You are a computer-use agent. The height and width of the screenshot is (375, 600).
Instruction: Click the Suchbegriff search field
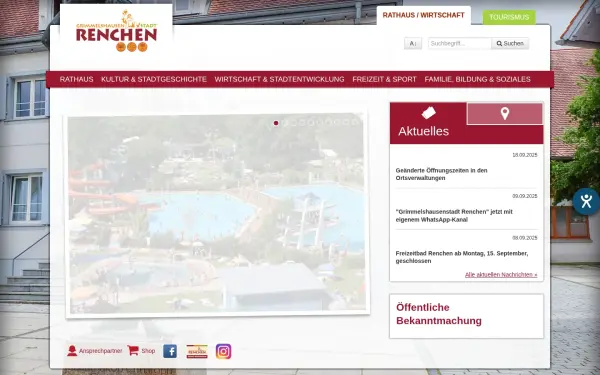coord(460,43)
